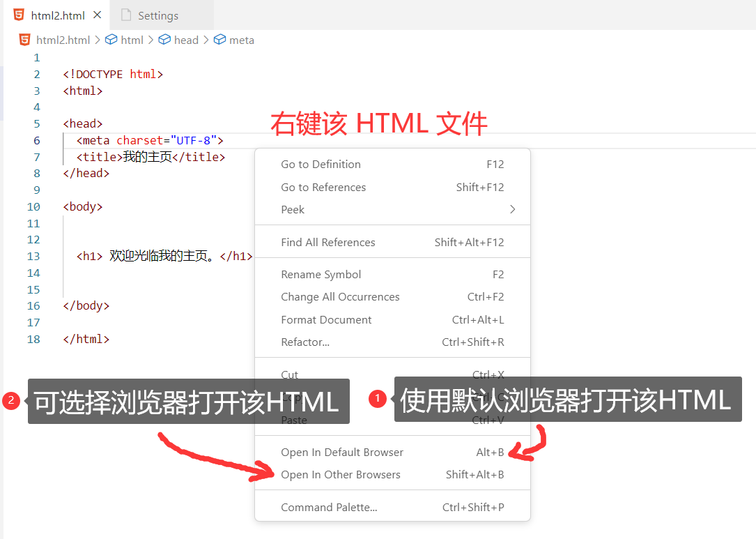Click the cube icon before head breadcrumb

[x=165, y=40]
